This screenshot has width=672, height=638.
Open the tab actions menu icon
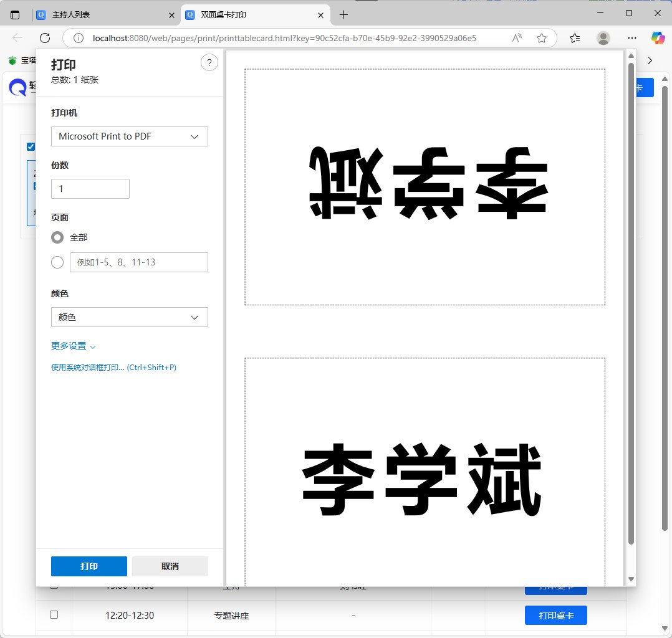click(x=15, y=15)
